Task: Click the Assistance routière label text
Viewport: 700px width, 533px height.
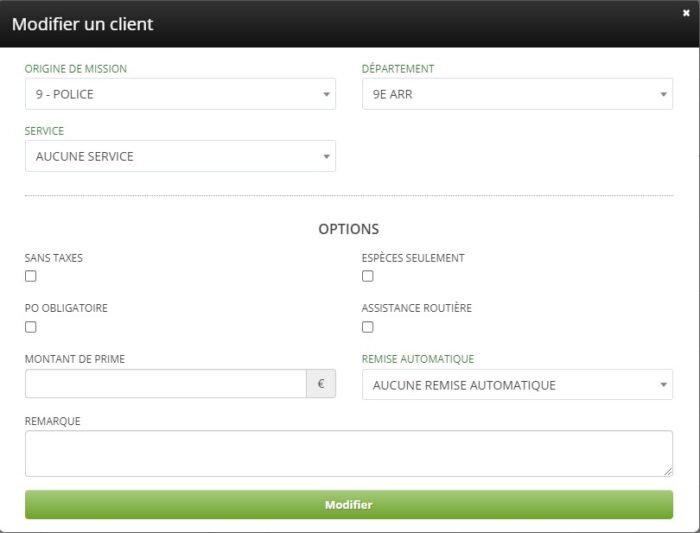Action: [417, 308]
